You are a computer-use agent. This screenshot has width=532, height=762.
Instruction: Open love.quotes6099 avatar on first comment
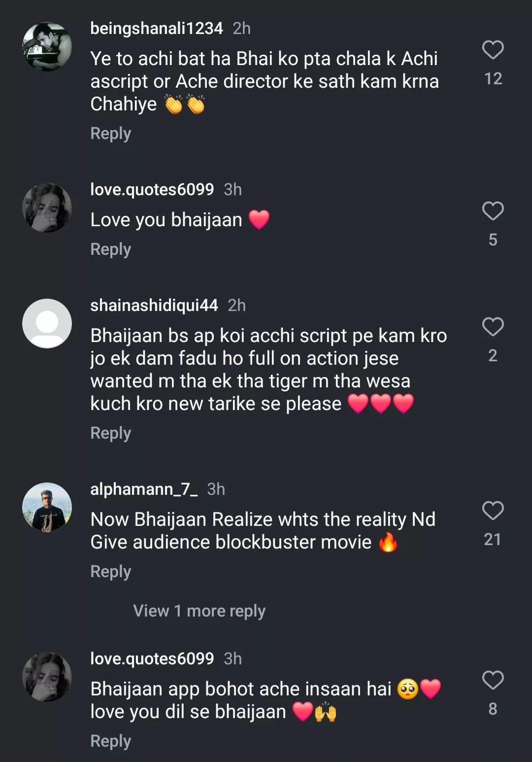[47, 208]
